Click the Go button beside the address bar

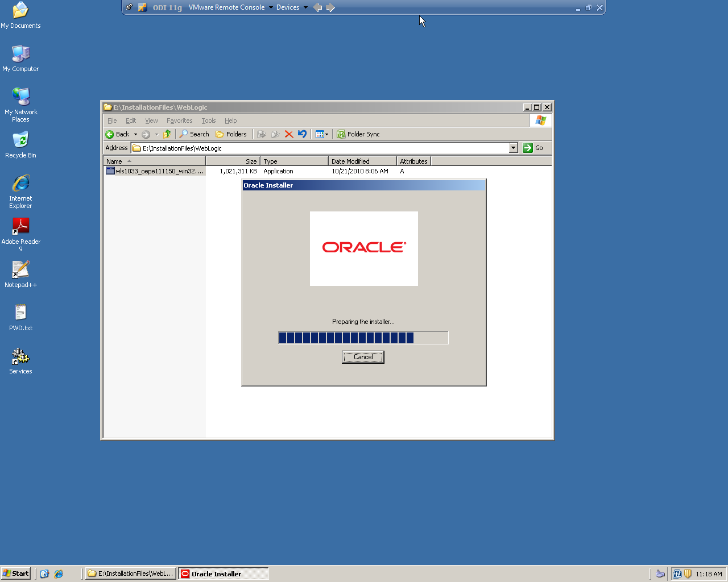533,148
